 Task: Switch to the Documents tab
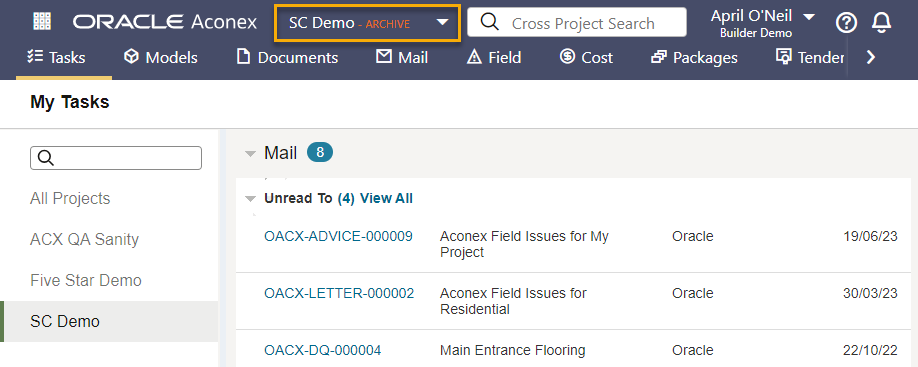click(x=287, y=57)
